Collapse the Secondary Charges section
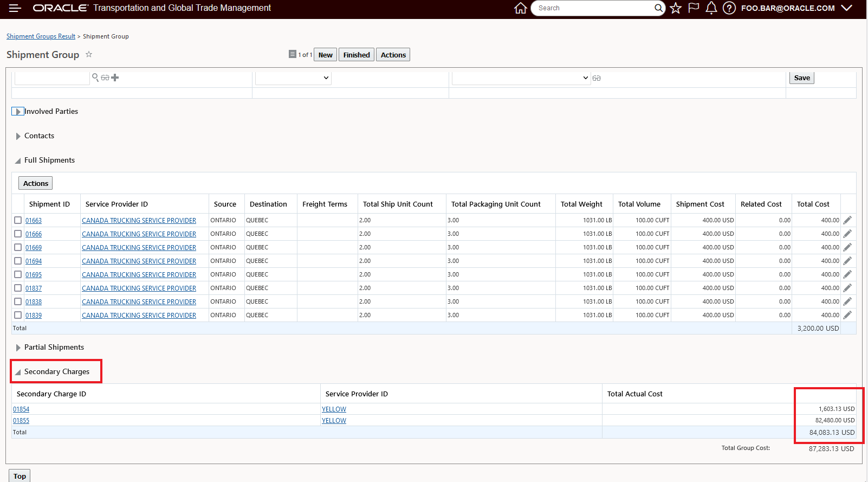Viewport: 868px width, 482px height. click(x=18, y=372)
